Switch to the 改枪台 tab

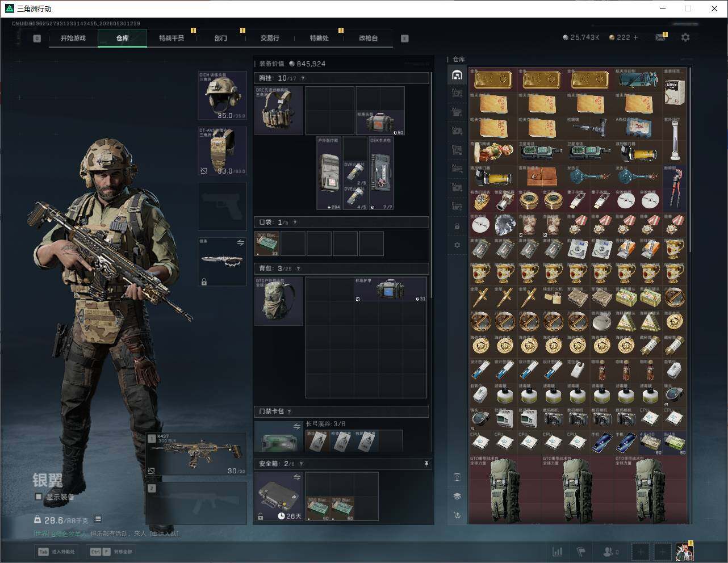(368, 38)
